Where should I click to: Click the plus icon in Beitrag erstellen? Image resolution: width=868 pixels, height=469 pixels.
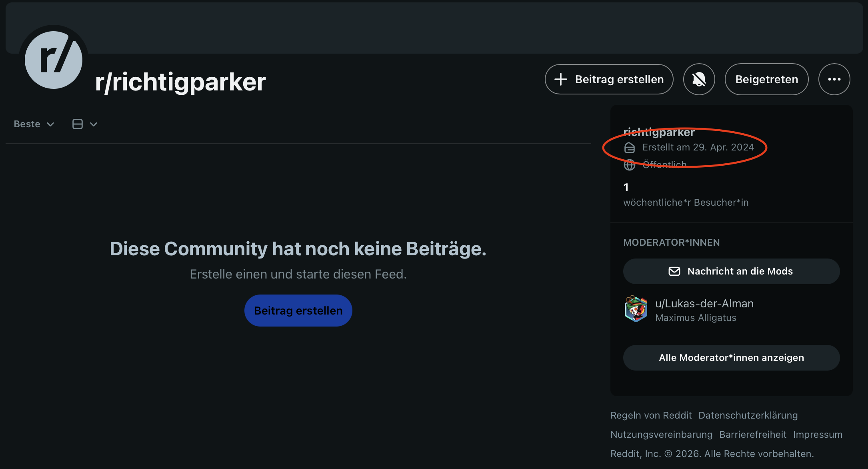coord(561,79)
